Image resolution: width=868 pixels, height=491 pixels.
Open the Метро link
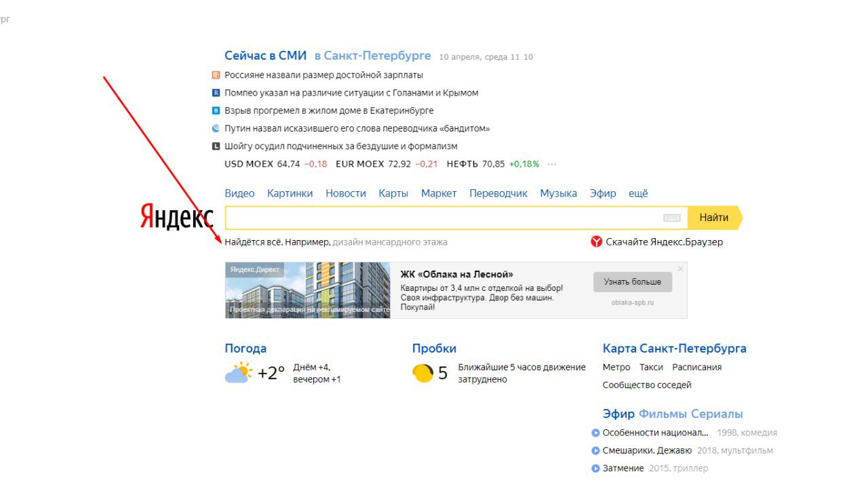click(x=616, y=367)
